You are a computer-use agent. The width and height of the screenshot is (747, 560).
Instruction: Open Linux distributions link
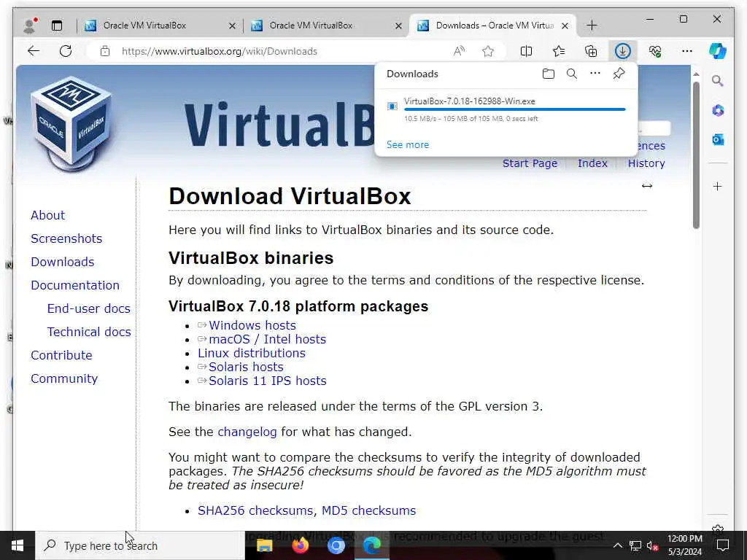pos(252,353)
